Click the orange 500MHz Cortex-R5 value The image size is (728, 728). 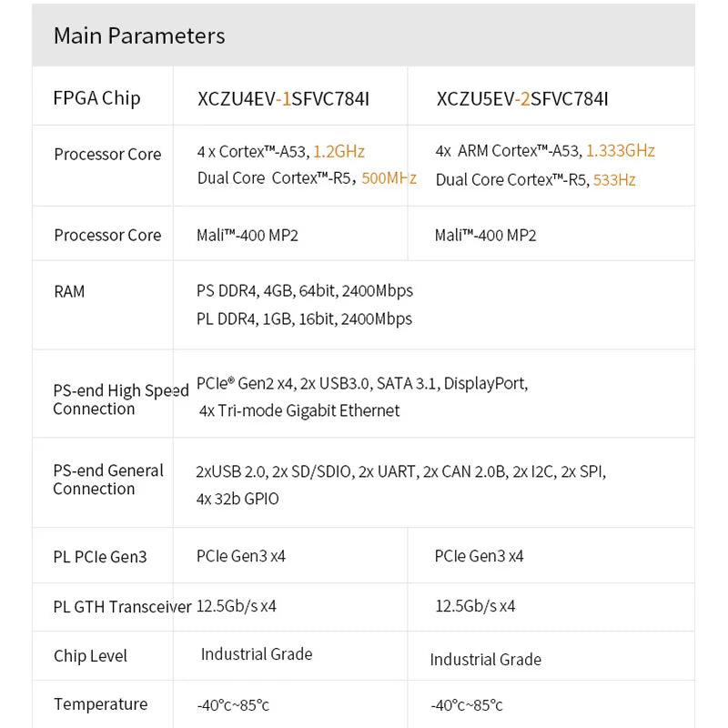coord(389,178)
